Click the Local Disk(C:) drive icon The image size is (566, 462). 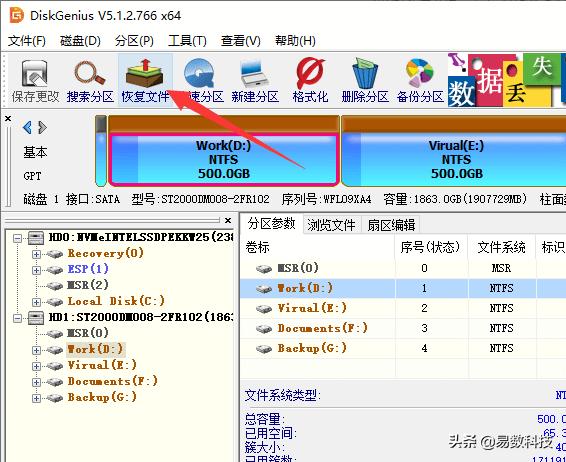pos(55,302)
